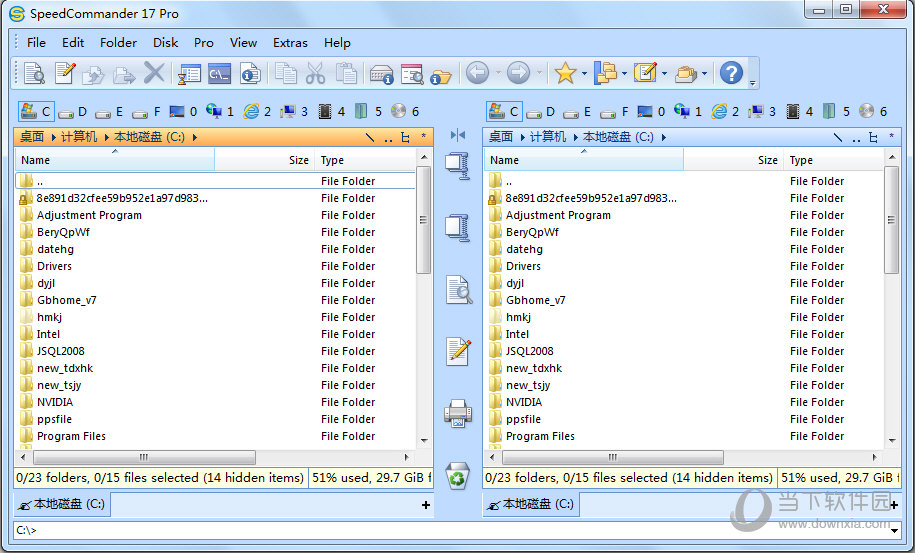Click the Favorites star icon

point(565,74)
